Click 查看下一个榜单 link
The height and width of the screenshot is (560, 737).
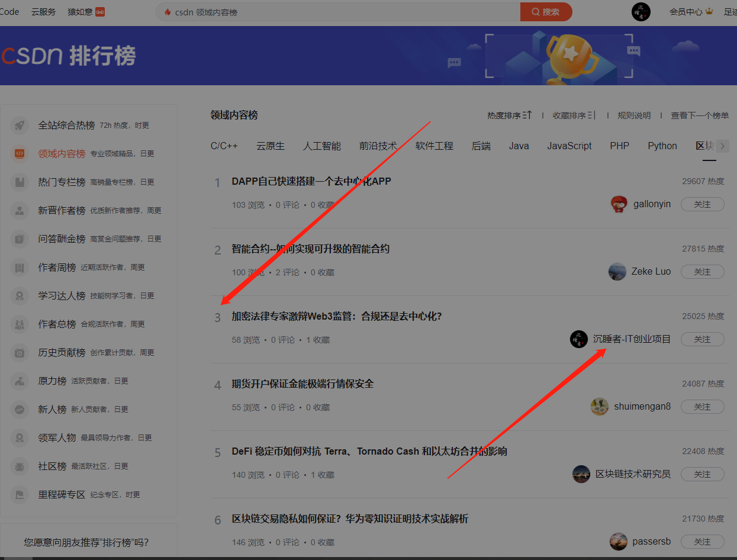point(700,115)
